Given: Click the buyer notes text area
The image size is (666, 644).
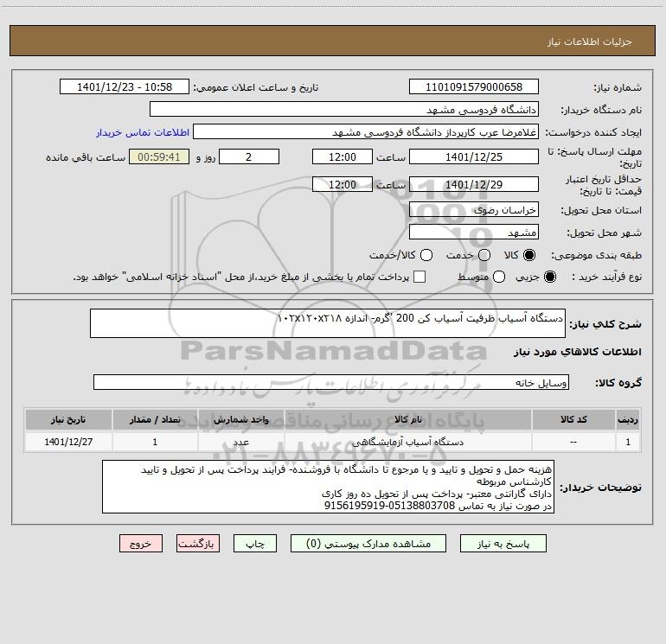Looking at the screenshot, I should (328, 487).
